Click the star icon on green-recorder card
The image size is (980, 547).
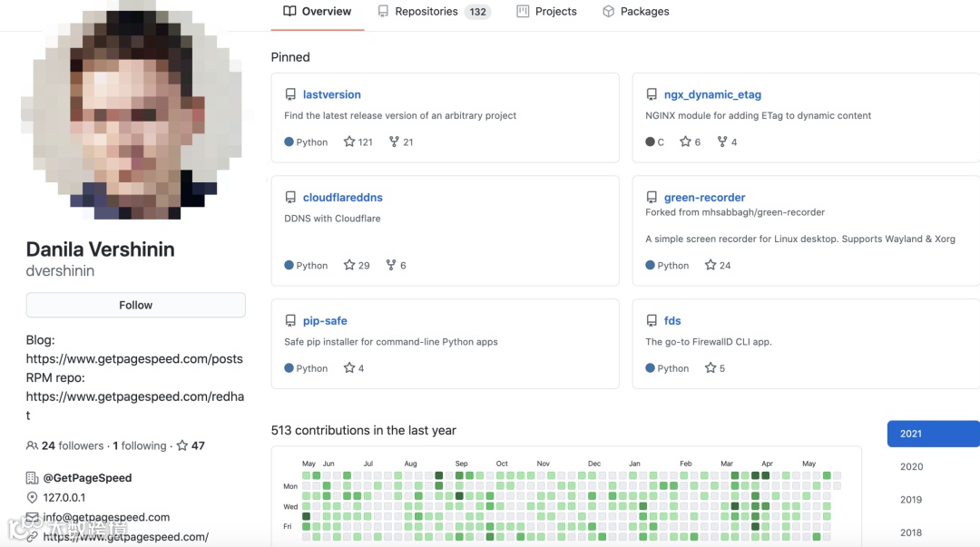coord(710,265)
